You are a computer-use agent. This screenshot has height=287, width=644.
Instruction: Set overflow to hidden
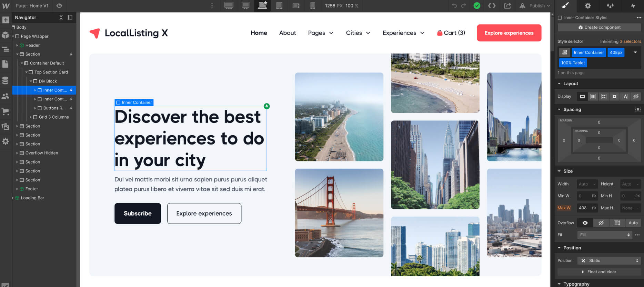pyautogui.click(x=601, y=223)
